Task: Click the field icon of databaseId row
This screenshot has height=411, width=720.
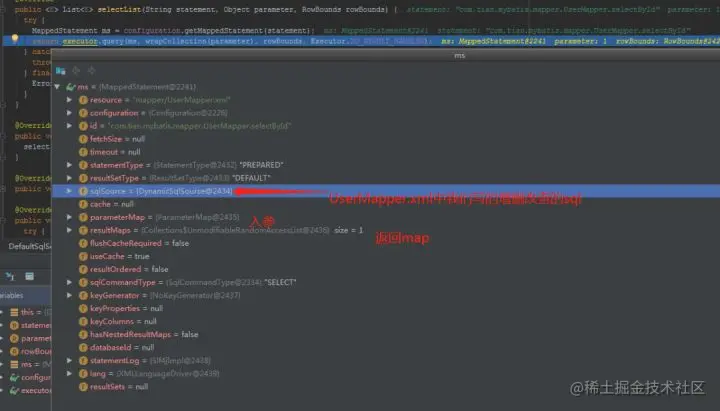Action: click(83, 348)
